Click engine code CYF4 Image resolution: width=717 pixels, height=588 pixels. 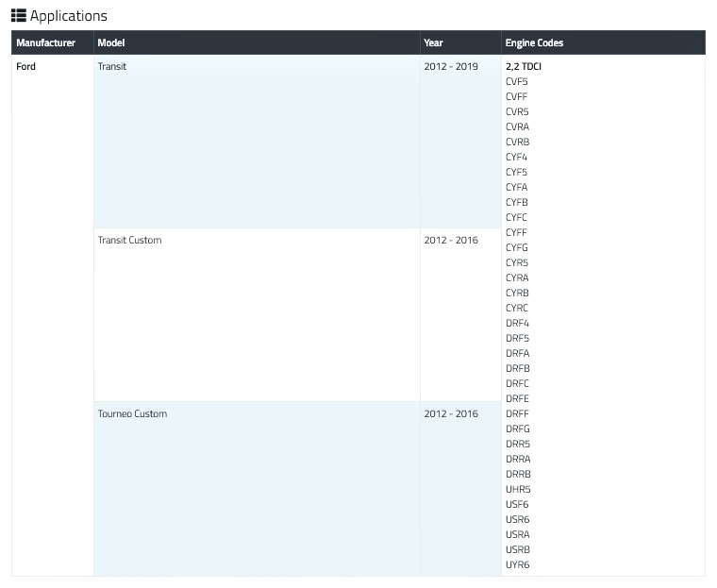516,157
